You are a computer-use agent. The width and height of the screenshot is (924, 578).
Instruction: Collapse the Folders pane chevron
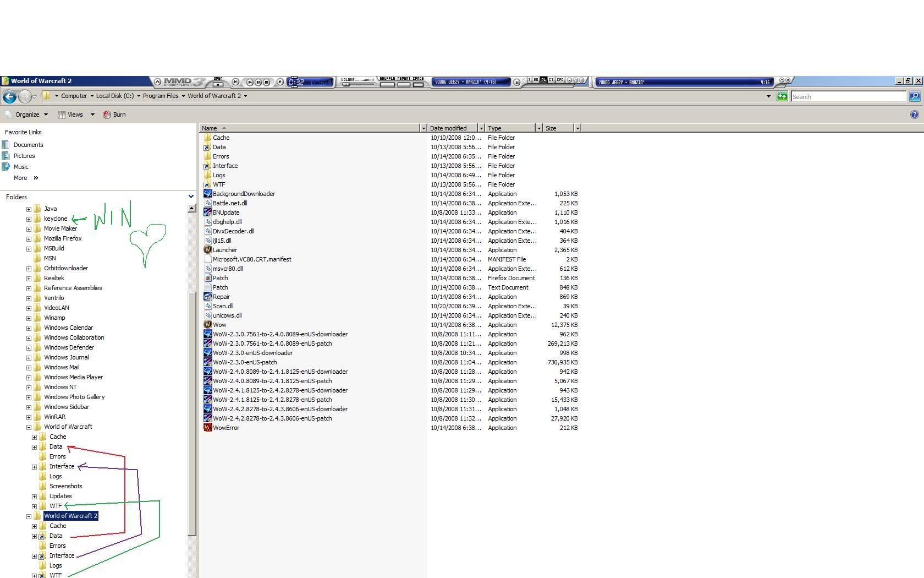(191, 197)
